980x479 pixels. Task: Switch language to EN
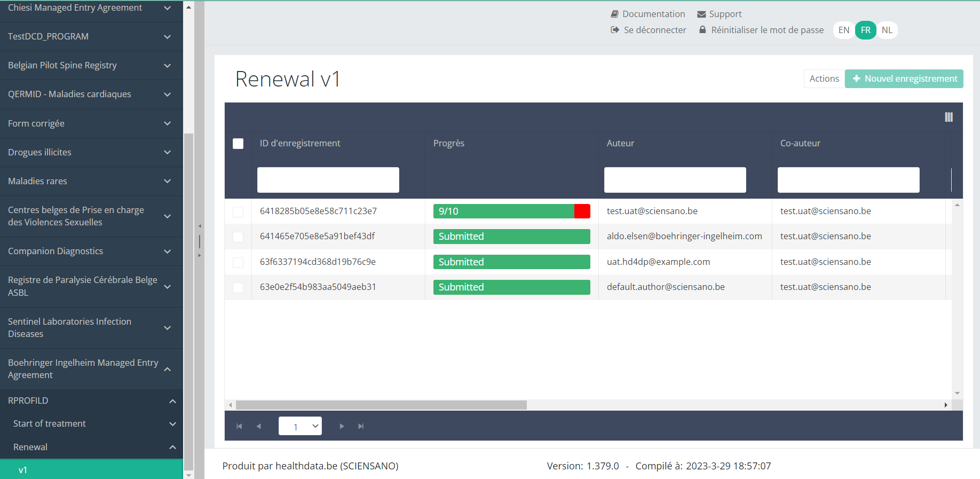click(x=843, y=30)
